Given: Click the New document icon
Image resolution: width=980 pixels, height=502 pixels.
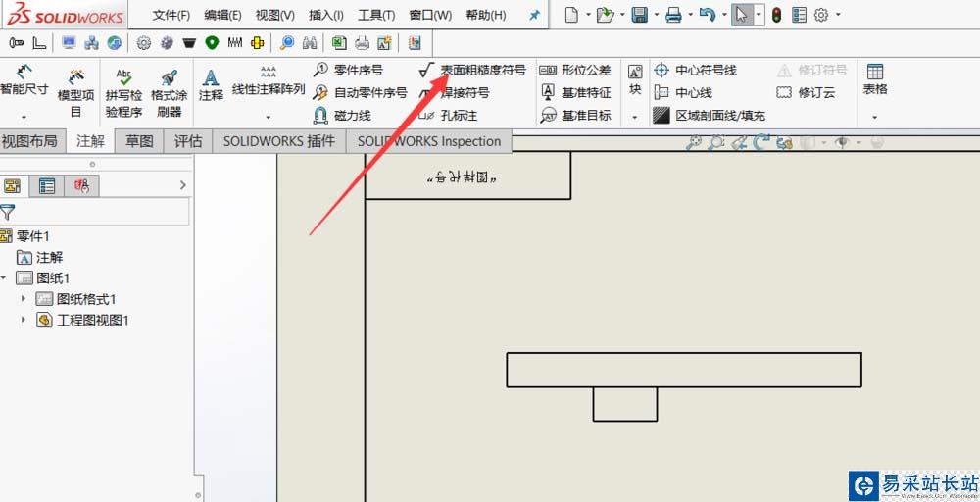Looking at the screenshot, I should [x=571, y=15].
